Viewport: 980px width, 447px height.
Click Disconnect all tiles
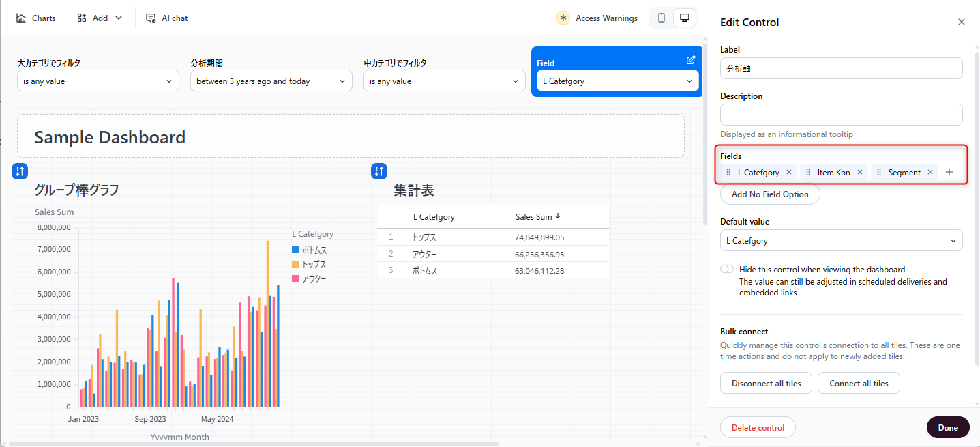pos(766,384)
